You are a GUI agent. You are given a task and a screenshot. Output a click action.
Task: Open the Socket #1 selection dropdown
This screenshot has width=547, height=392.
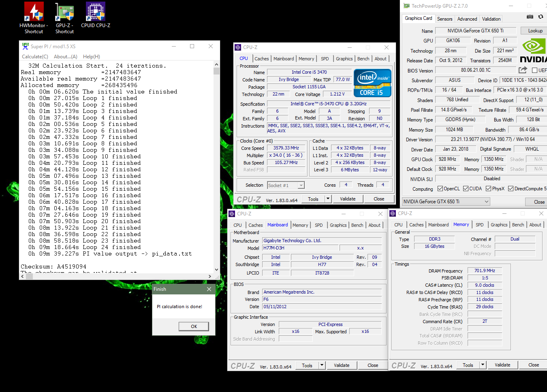click(286, 185)
